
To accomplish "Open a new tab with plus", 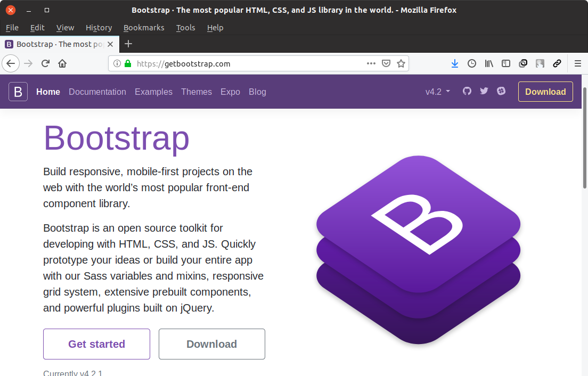I will 128,44.
